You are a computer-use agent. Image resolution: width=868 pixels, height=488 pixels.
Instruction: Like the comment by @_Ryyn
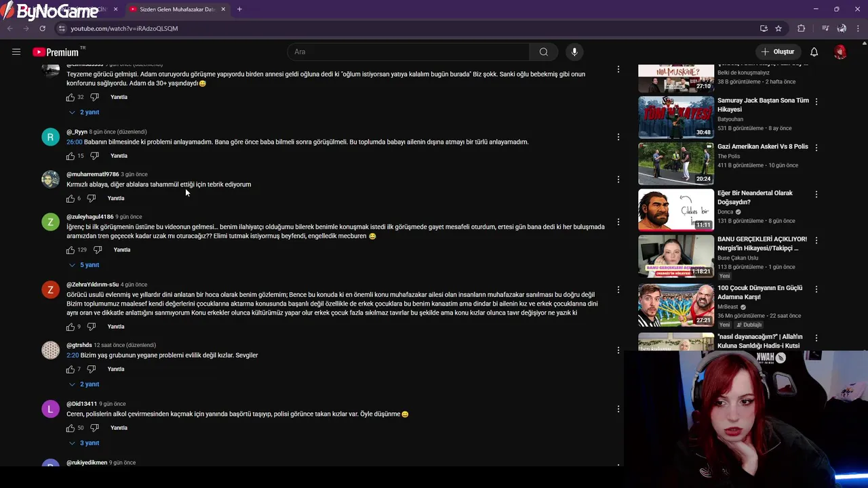(x=71, y=156)
